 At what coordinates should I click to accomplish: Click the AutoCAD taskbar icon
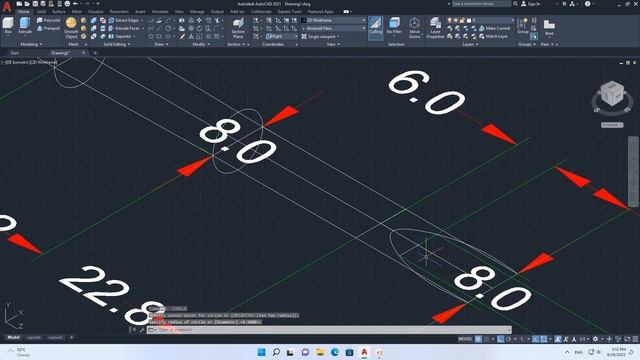(x=364, y=352)
